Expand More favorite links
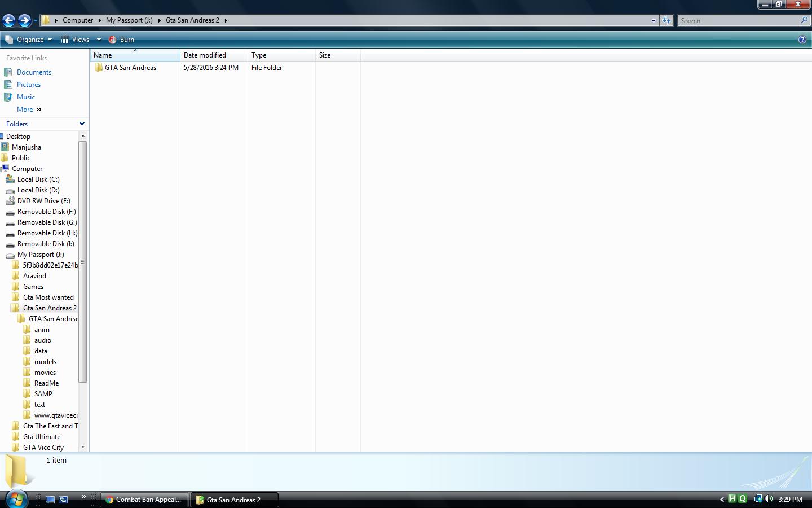The image size is (812, 508). pos(29,110)
